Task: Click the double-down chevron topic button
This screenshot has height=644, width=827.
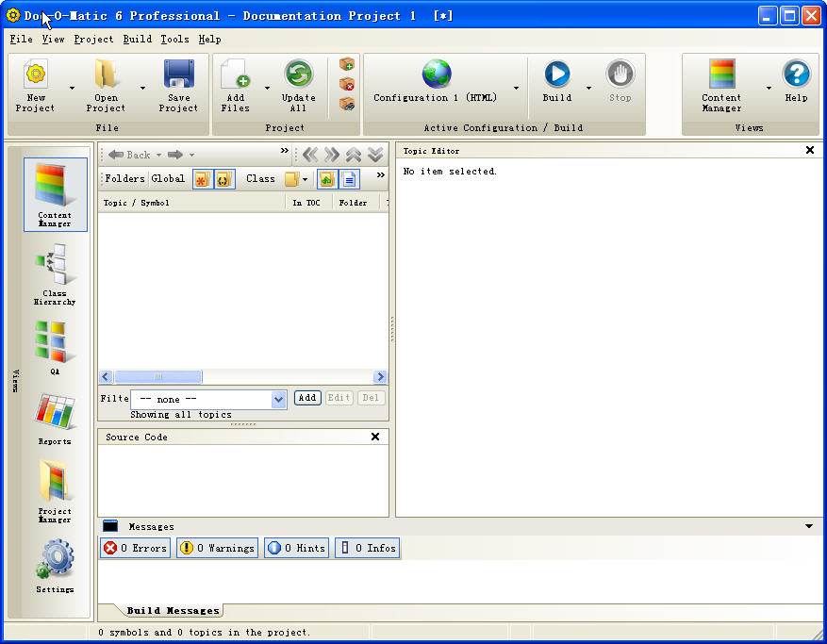Action: pos(375,155)
